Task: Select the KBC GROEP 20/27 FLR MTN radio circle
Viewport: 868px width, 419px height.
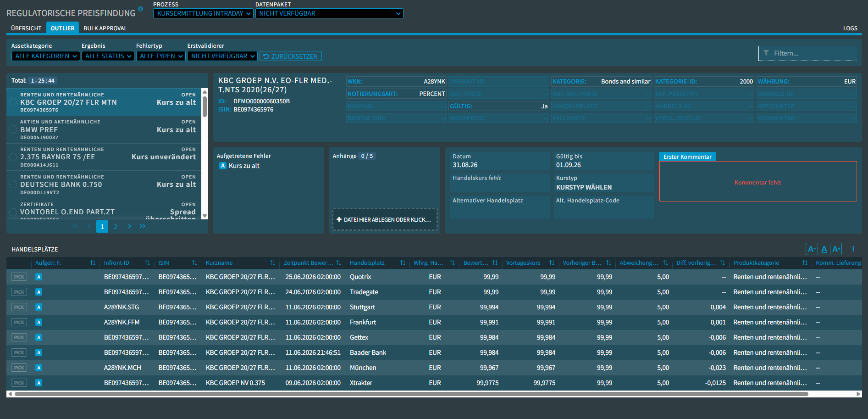Action: tap(13, 102)
